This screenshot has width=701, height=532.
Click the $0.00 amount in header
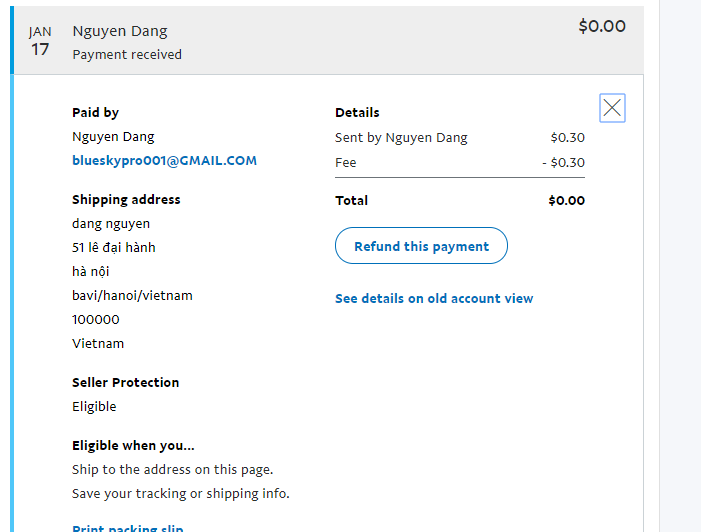tap(601, 26)
